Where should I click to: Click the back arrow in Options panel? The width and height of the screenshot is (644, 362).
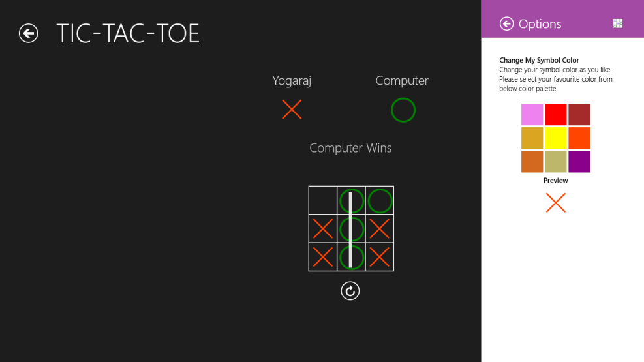coord(506,24)
